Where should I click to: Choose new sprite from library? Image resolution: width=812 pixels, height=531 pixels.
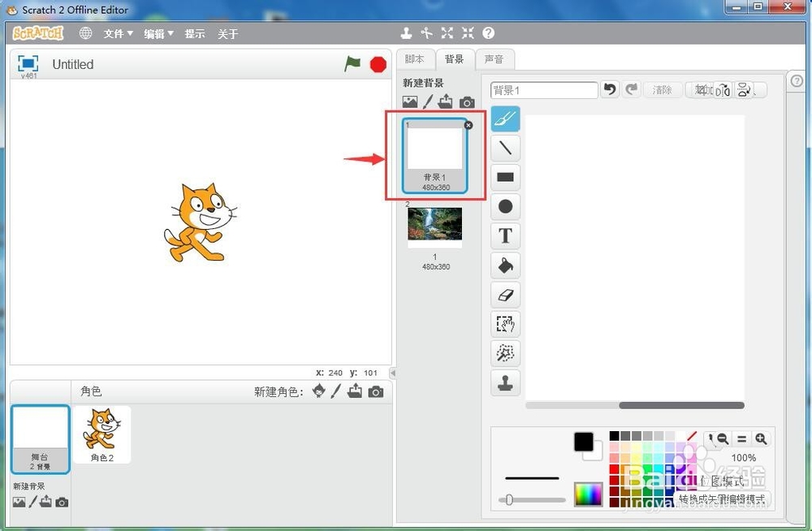point(319,391)
